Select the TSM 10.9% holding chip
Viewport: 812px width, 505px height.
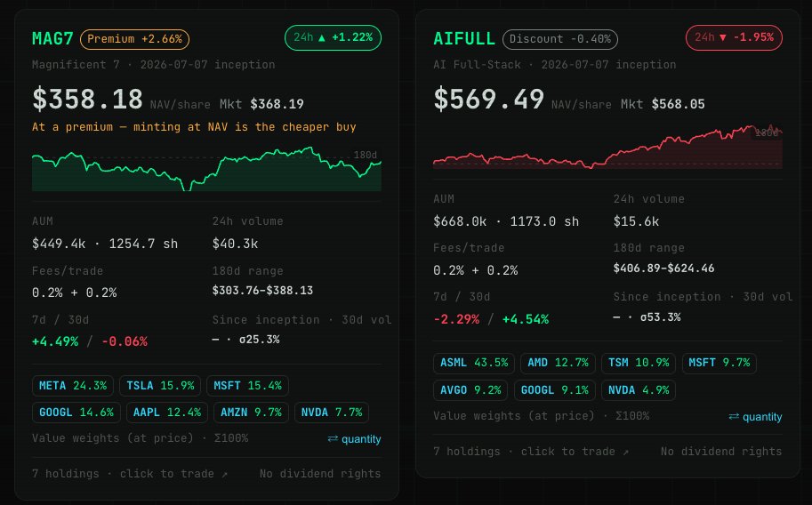(x=639, y=363)
